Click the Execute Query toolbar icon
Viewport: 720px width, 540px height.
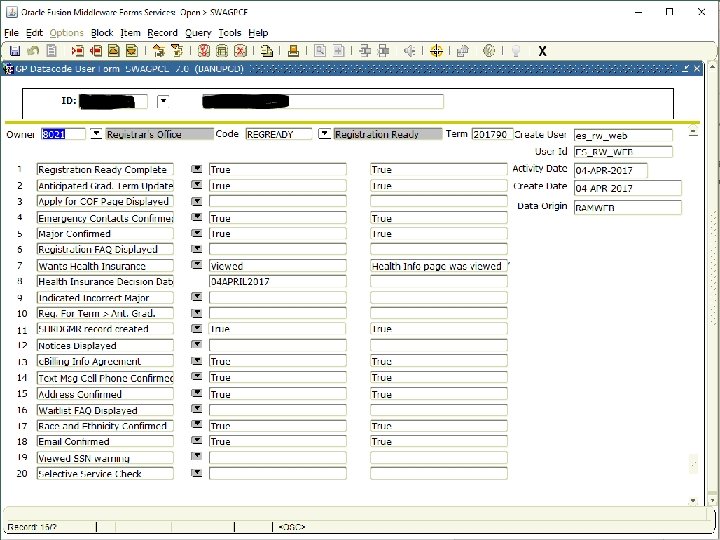222,51
